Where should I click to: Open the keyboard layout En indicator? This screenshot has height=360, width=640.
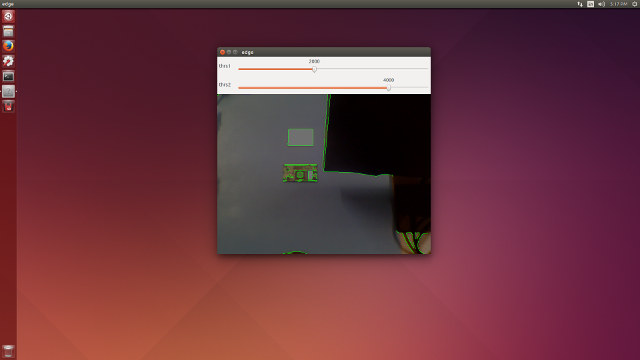[591, 4]
